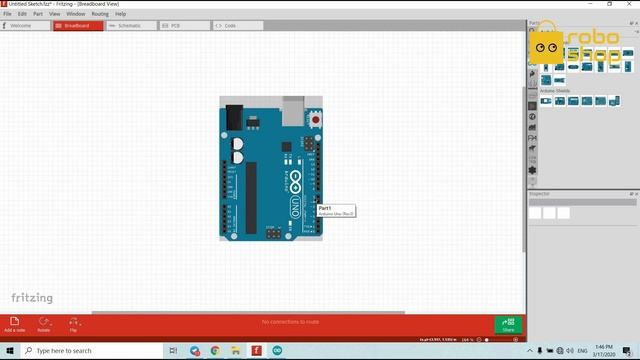The height and width of the screenshot is (360, 640).
Task: Open the Part menu
Action: click(38, 14)
